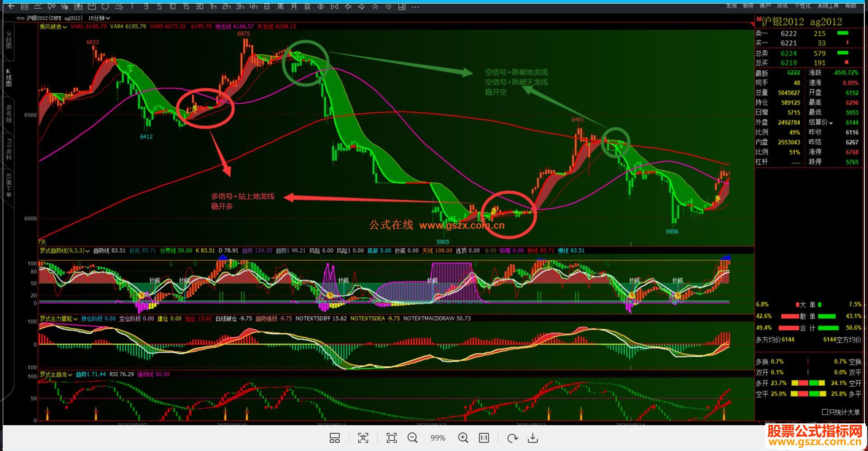Click the 5905 low price label on chart
Viewport: 868px width, 451px height.
(443, 242)
